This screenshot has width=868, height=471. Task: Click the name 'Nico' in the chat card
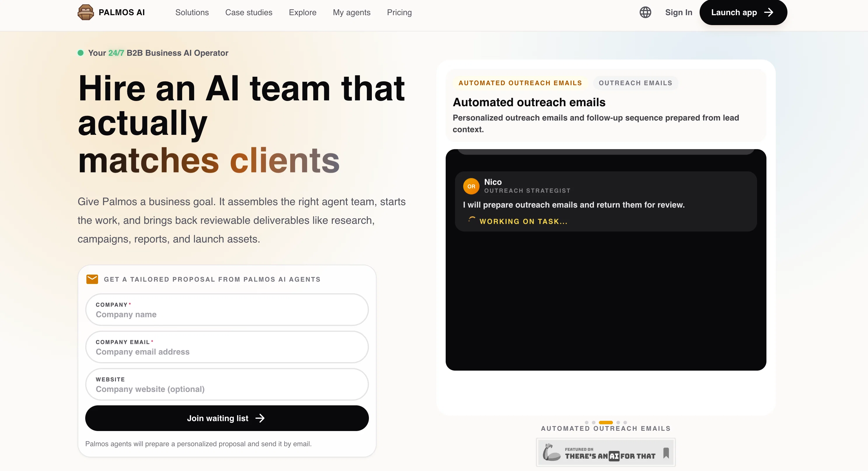(x=493, y=182)
